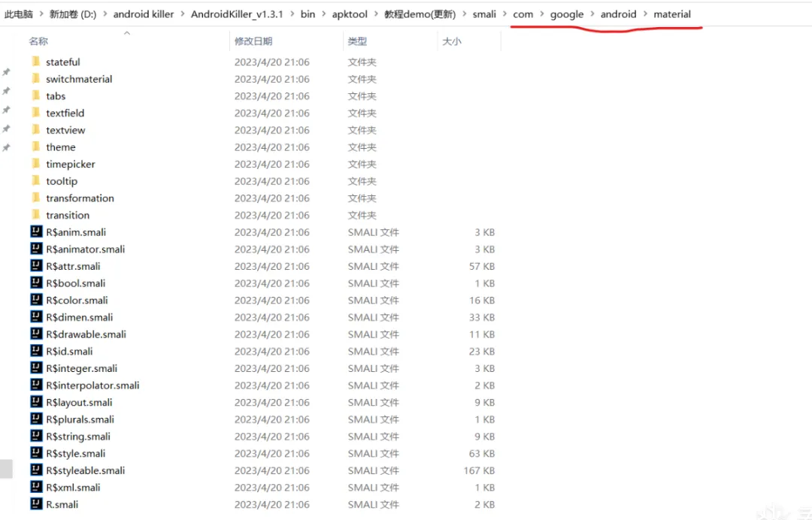
Task: Click the SMALI 文件 type of R$id.smali
Action: coord(374,352)
